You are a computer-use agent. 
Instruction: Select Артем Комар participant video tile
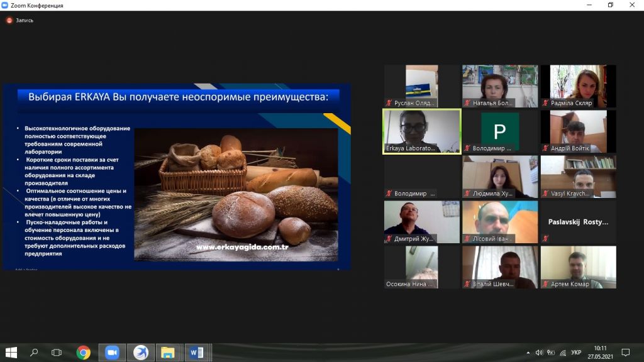point(579,266)
